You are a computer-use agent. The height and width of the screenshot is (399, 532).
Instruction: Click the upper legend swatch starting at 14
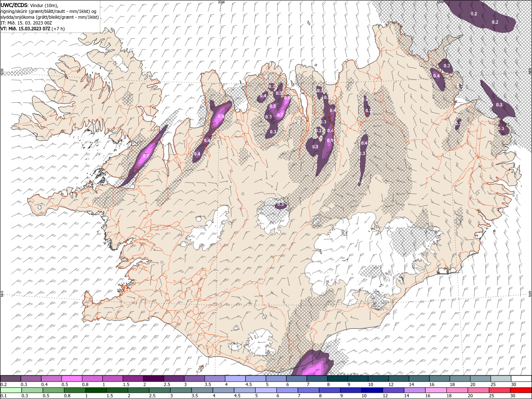[419, 379]
